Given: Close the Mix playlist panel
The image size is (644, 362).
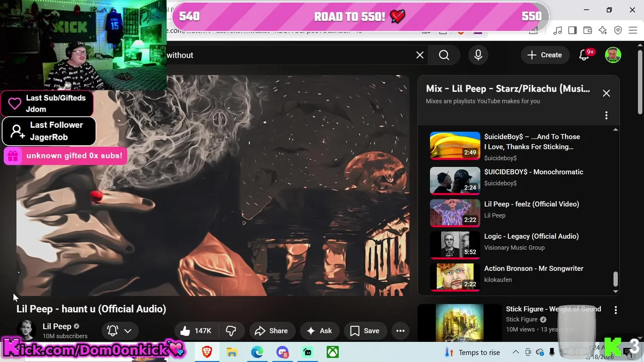Looking at the screenshot, I should pyautogui.click(x=606, y=93).
